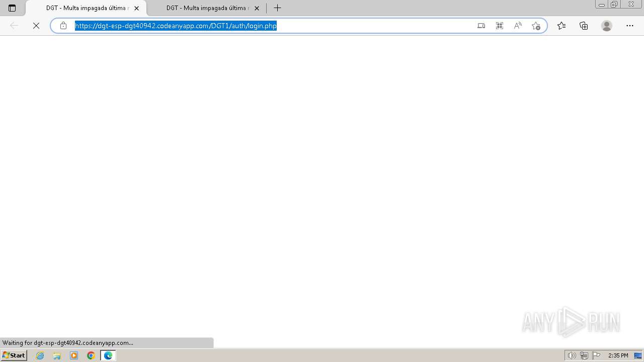Click the Show desktop tray icon
Screen dimensions: 644x362
pyautogui.click(x=638, y=355)
